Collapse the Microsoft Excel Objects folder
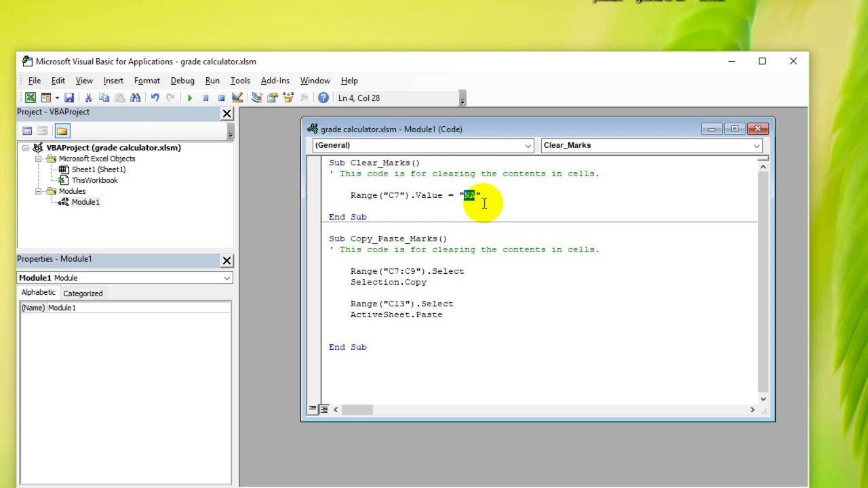Screen dimensions: 868x488 (x=39, y=159)
